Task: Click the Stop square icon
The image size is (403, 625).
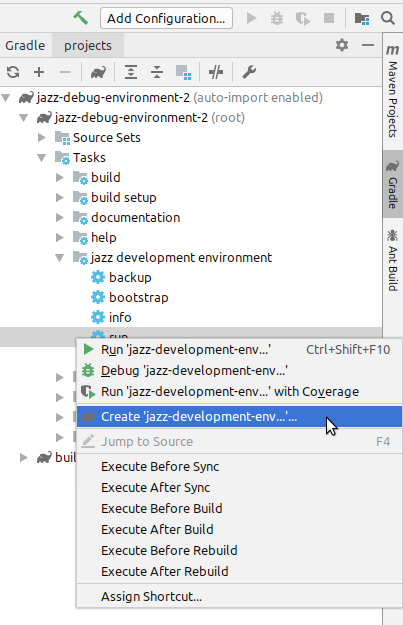Action: point(329,18)
